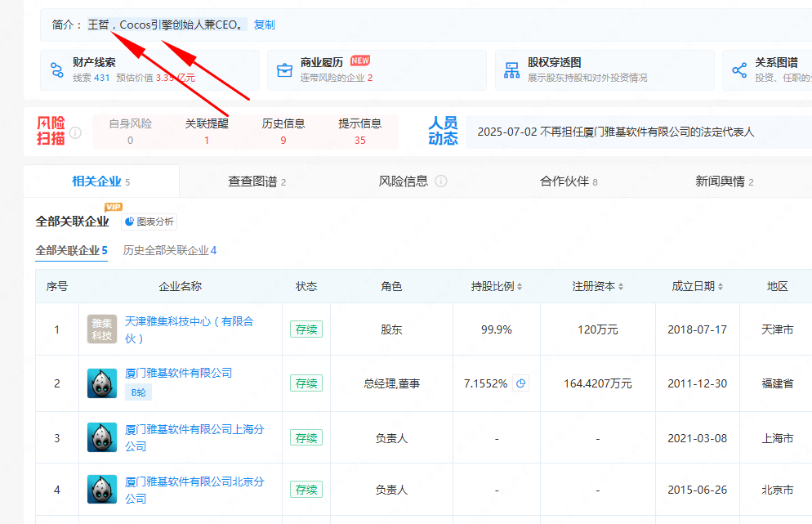
Task: Click date 2018-07-17
Action: [x=697, y=329]
